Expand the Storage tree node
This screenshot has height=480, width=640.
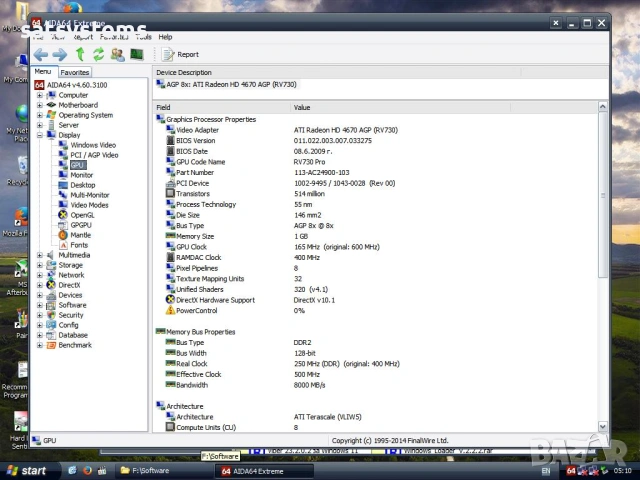(40, 265)
